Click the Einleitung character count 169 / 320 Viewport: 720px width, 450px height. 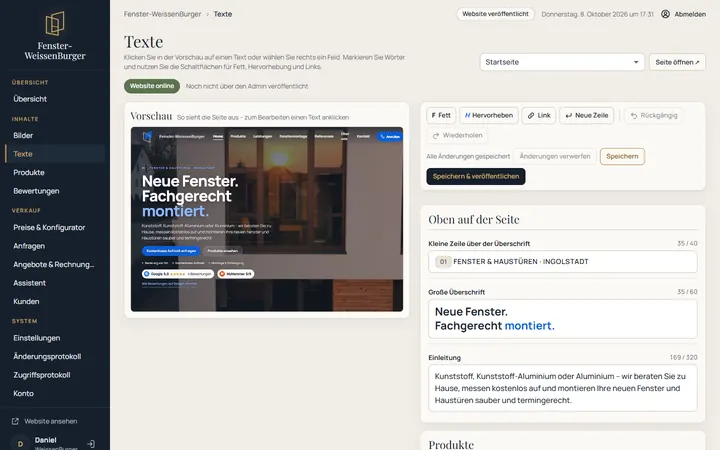click(x=683, y=357)
